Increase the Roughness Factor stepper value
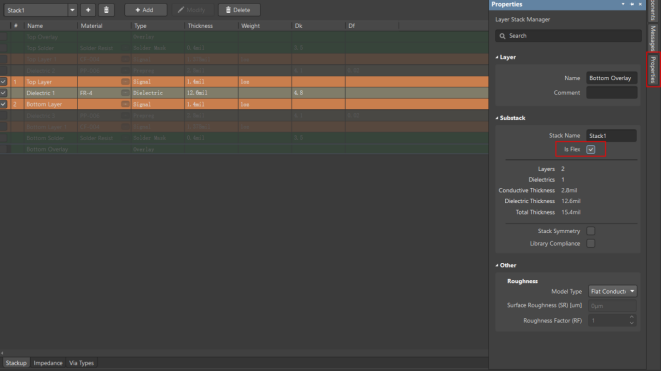Screen dimensions: 662x371 point(632,317)
